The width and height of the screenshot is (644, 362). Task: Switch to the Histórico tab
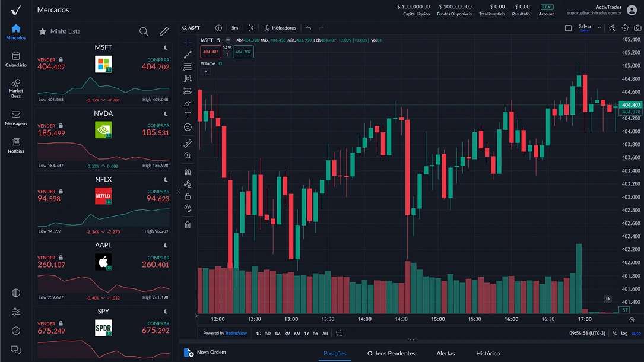(x=488, y=353)
